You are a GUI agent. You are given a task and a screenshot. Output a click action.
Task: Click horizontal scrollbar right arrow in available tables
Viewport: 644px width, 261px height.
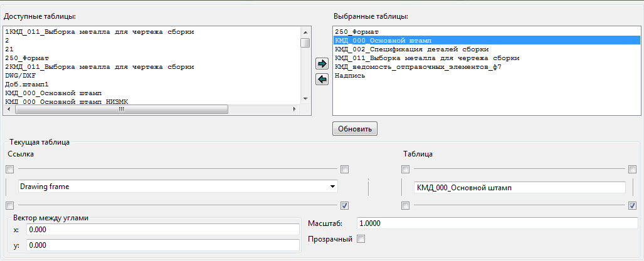point(295,110)
